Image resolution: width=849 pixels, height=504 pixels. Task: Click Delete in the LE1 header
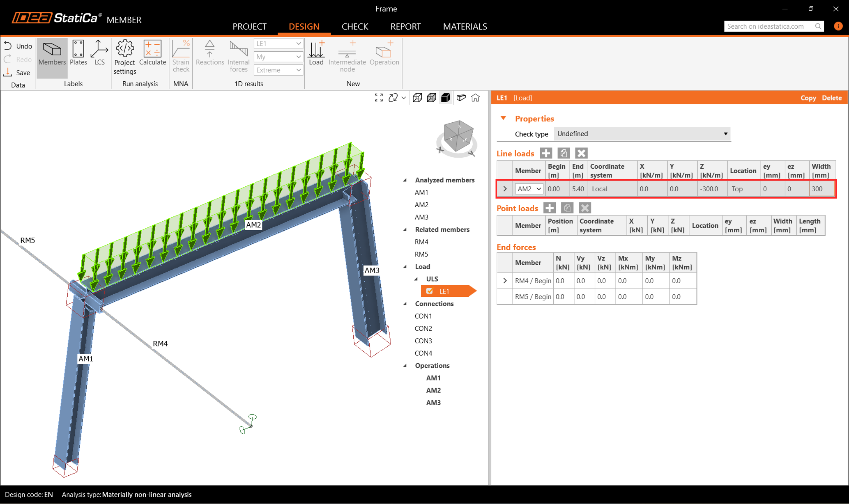832,98
